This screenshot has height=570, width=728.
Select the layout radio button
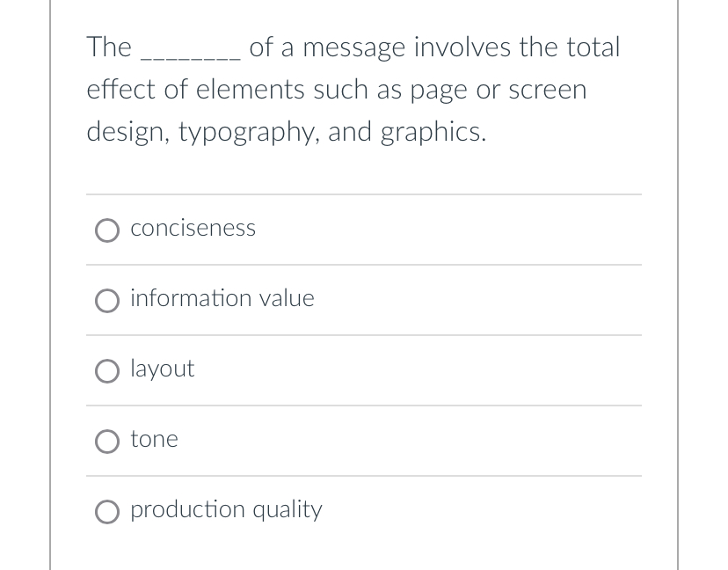[106, 371]
